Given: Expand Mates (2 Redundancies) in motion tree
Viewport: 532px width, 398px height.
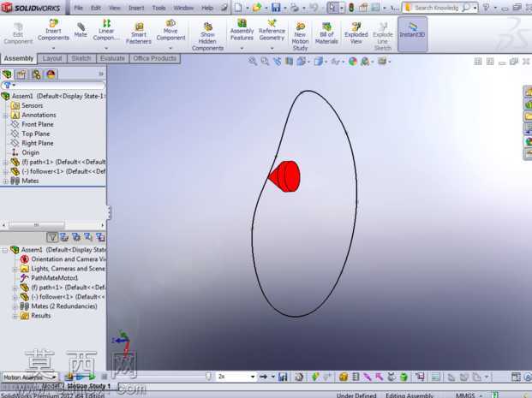Looking at the screenshot, I should click(15, 306).
